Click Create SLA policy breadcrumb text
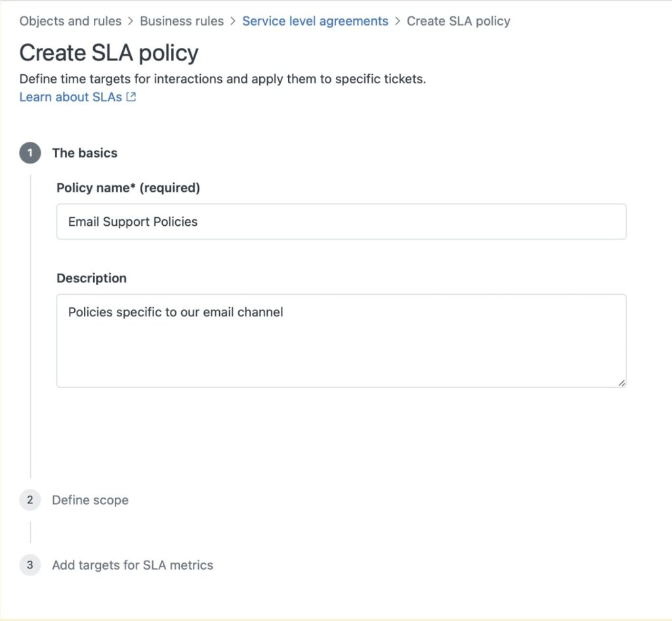672x621 pixels. [458, 21]
